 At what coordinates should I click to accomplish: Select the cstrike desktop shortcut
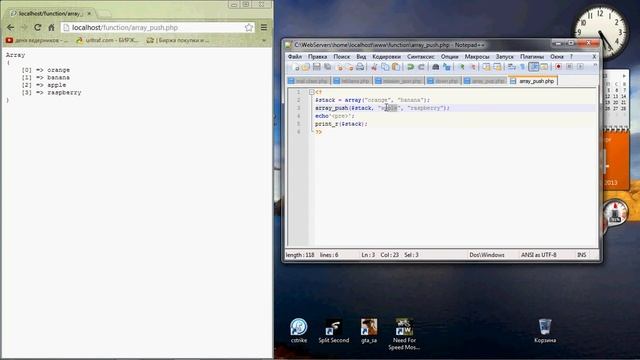[299, 330]
